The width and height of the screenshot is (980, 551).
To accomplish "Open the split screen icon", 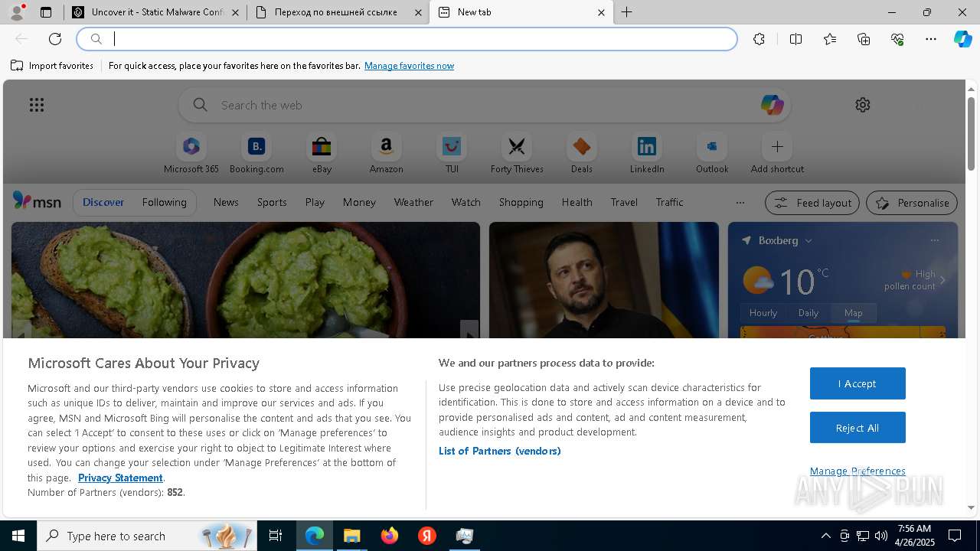I will pos(795,39).
